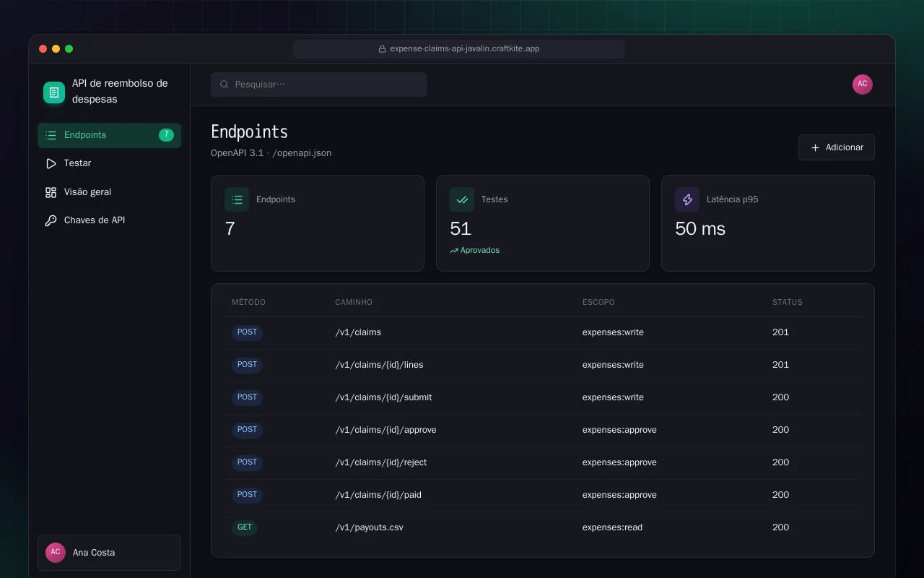Click the play icon next to Testar
Screen dimensions: 924x578
[51, 163]
